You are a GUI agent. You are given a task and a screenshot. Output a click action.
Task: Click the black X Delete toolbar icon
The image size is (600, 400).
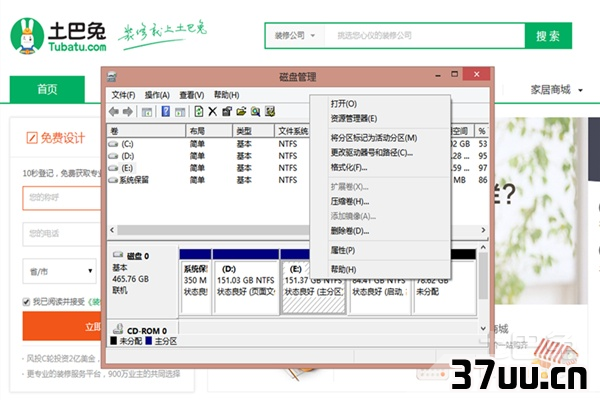pyautogui.click(x=213, y=111)
